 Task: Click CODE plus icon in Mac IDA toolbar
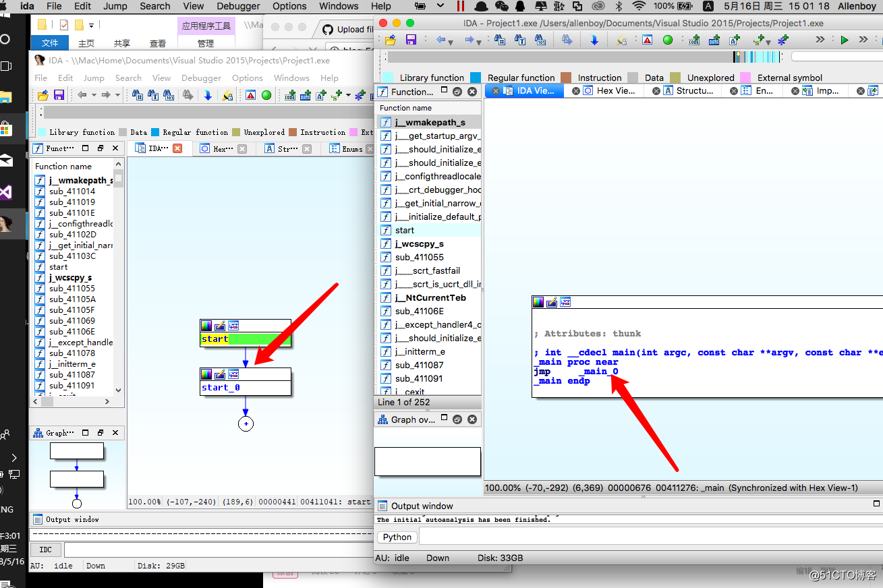(695, 40)
